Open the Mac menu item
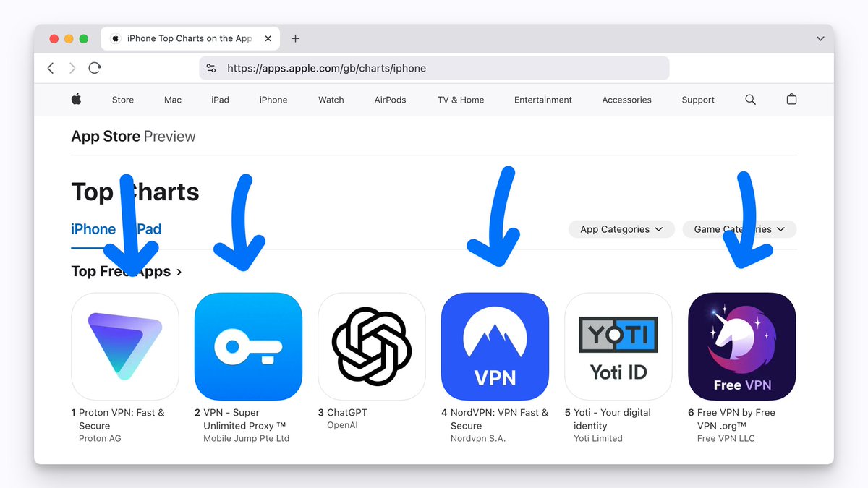This screenshot has height=488, width=868. [173, 100]
